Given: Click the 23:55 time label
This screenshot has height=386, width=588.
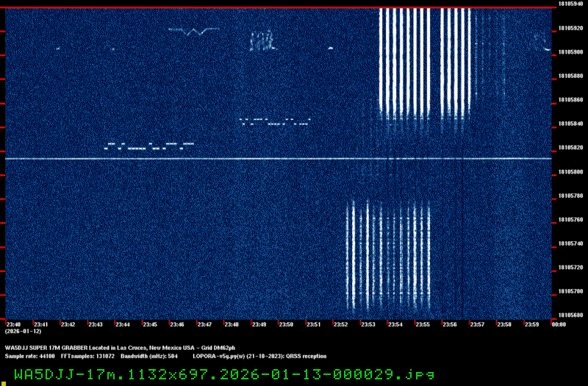Looking at the screenshot, I should pyautogui.click(x=423, y=324).
